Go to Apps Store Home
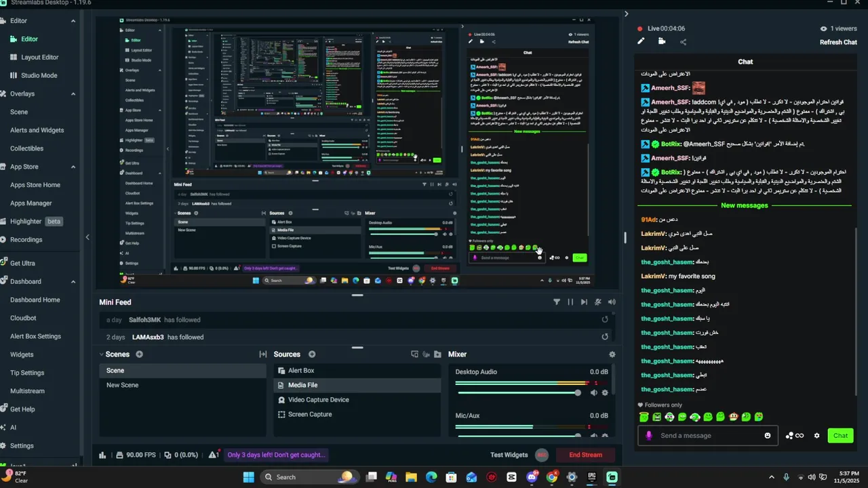The height and width of the screenshot is (488, 868). click(x=35, y=185)
